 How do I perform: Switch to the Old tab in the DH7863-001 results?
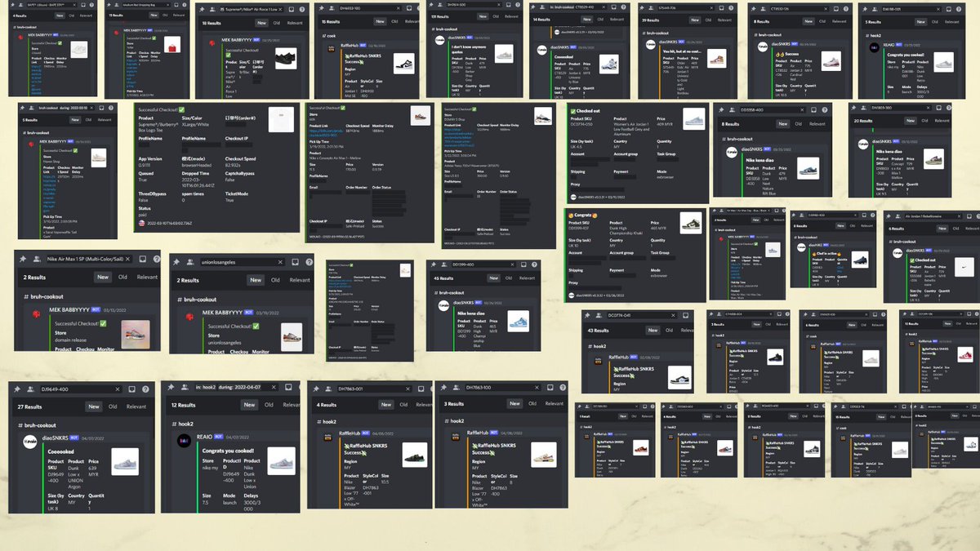tap(403, 404)
